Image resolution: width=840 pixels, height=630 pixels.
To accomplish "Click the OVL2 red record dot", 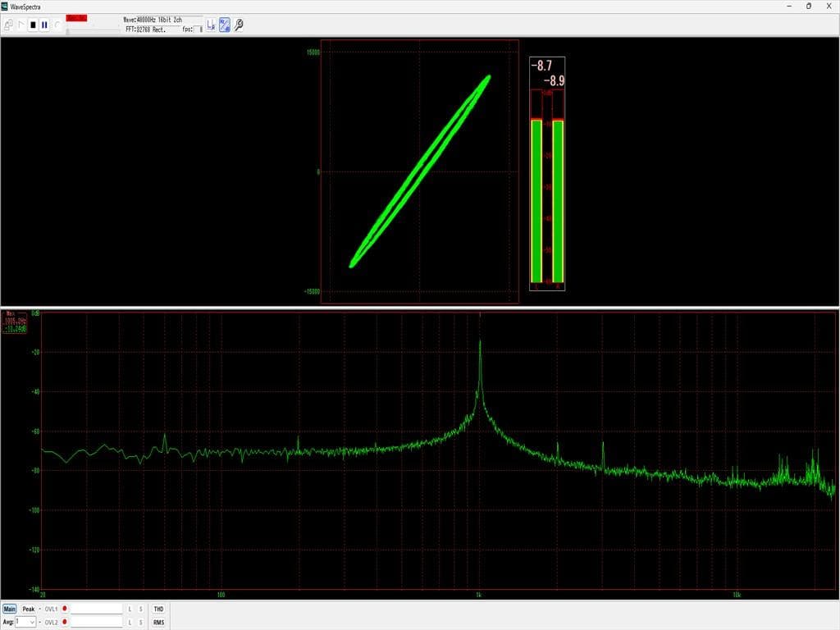I will click(x=64, y=623).
